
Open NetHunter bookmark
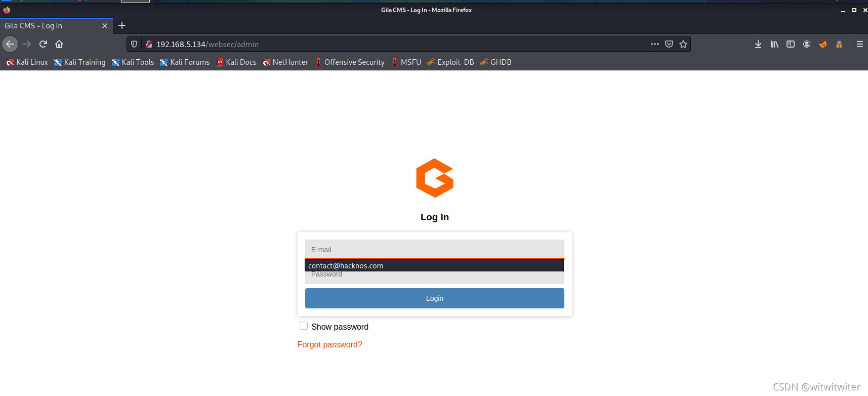pos(285,62)
